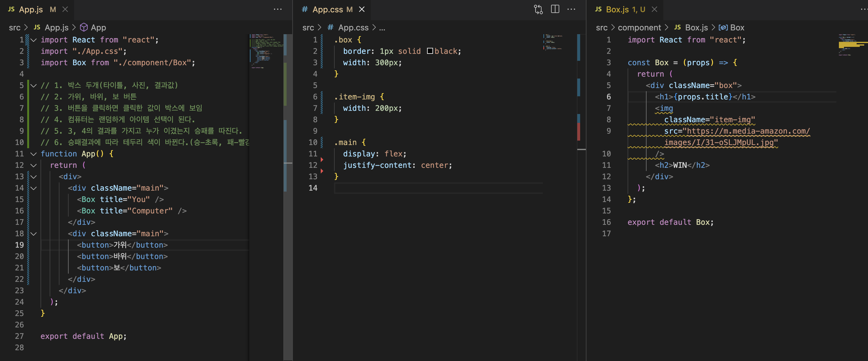
Task: Click src breadcrumb in App.js editor
Action: pos(15,27)
